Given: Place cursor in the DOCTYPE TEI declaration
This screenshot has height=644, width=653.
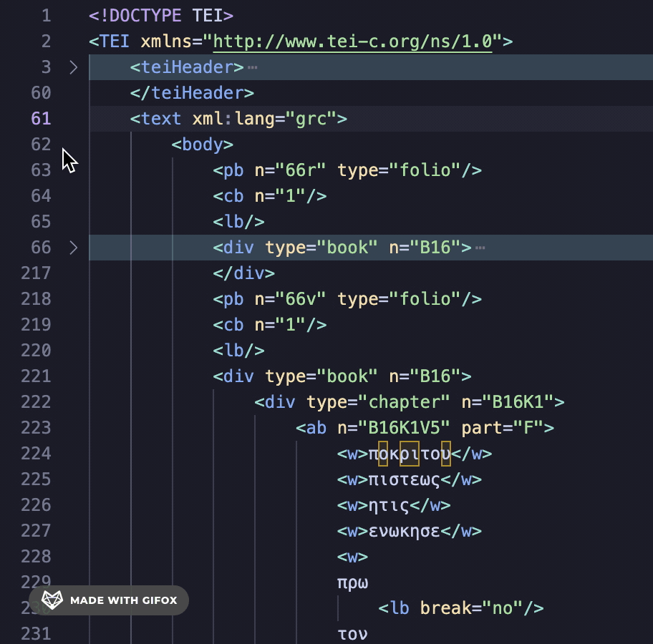Looking at the screenshot, I should point(161,16).
